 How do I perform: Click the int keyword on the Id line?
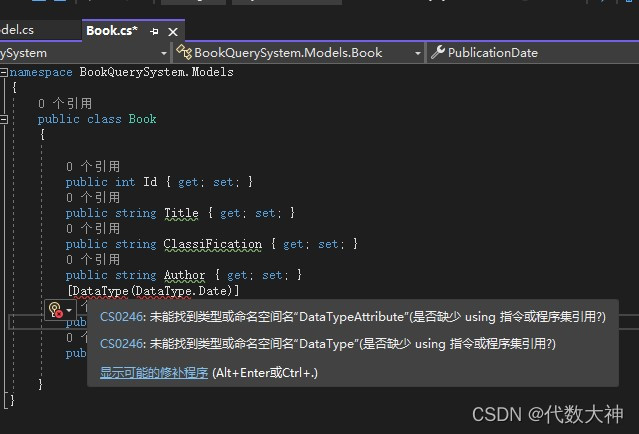[125, 182]
